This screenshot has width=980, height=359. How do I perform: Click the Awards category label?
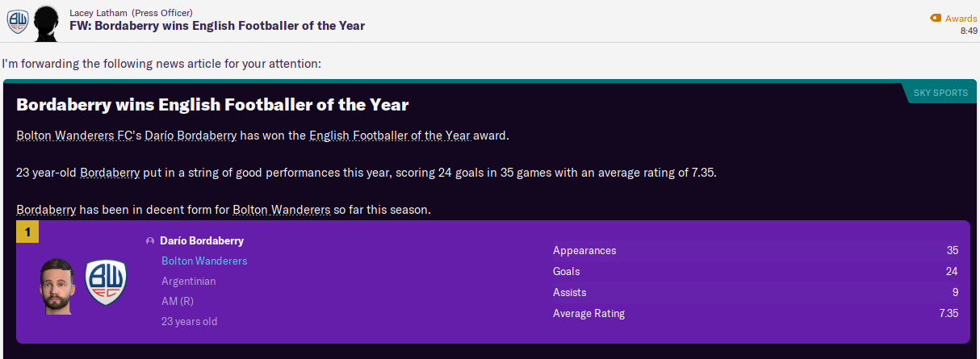click(961, 18)
